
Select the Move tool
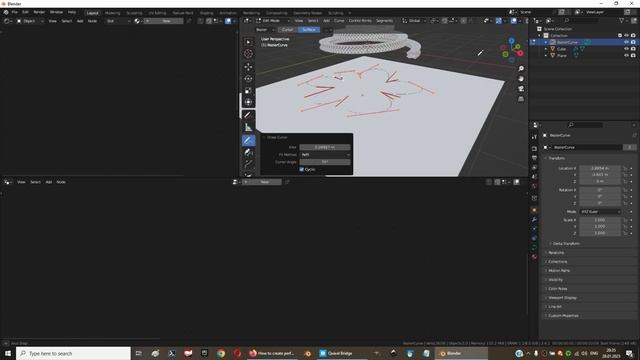tap(248, 67)
